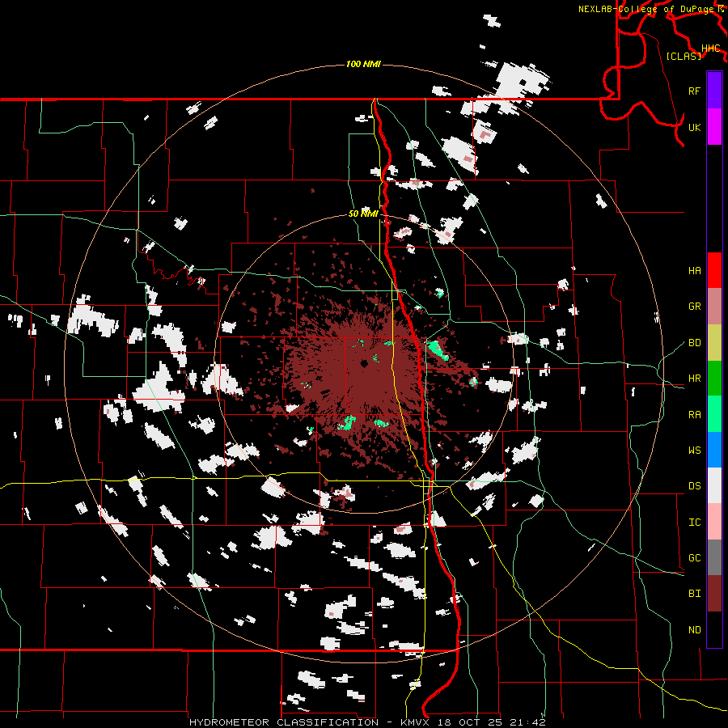Click the RA legend label
The width and height of the screenshot is (728, 728).
695,415
